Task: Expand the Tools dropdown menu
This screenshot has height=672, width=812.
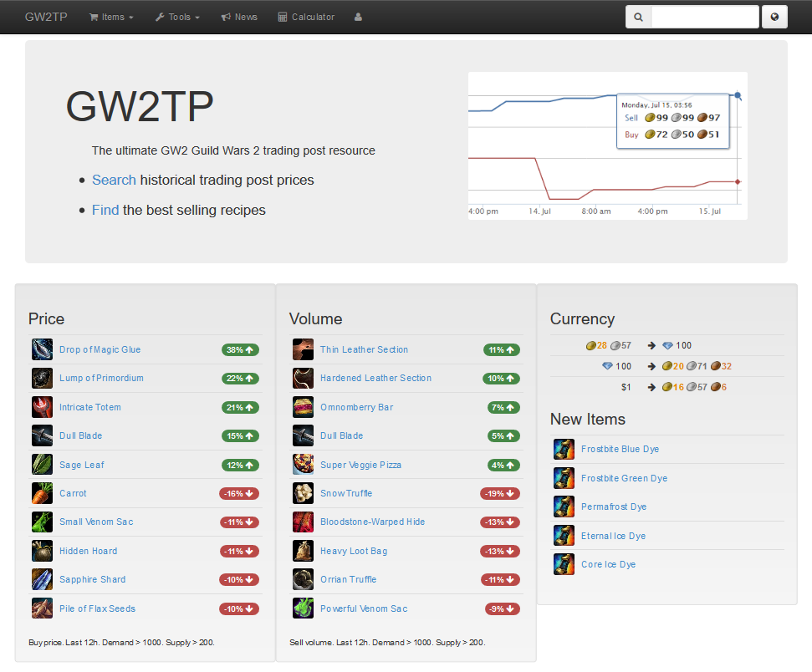Action: pyautogui.click(x=177, y=17)
